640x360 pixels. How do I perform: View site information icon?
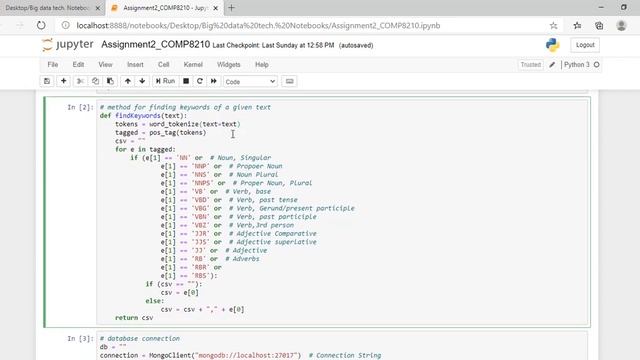pos(65,25)
